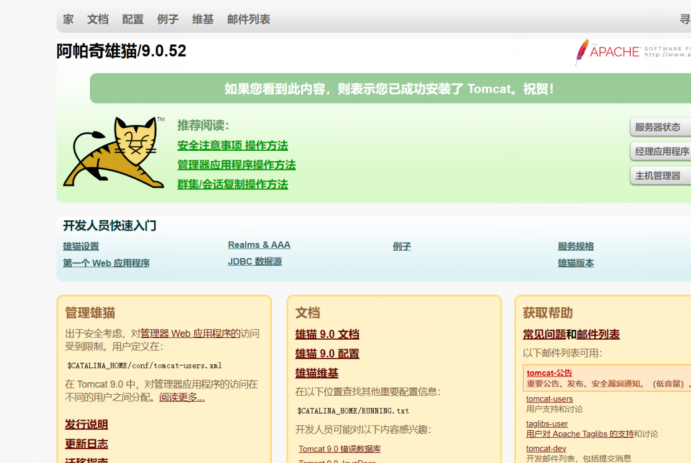692x463 pixels.
Task: Open the 常见问题 link
Action: [544, 334]
